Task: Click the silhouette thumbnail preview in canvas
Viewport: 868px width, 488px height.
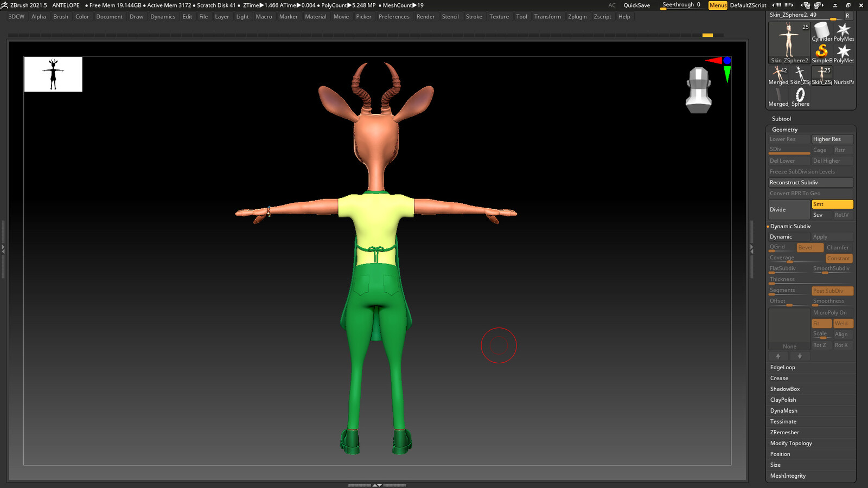Action: point(53,74)
